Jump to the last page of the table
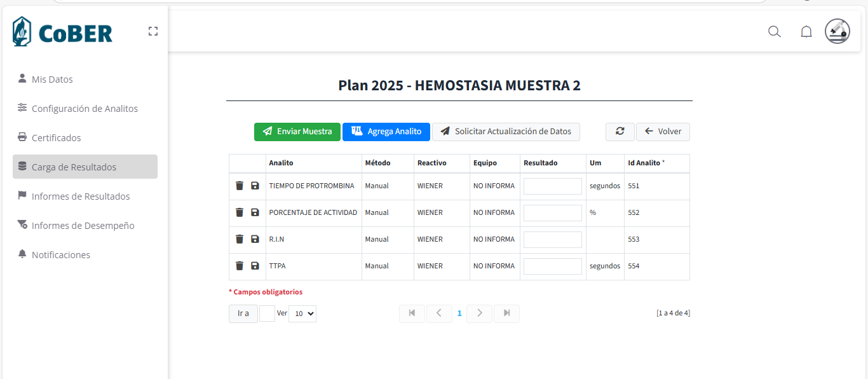This screenshot has width=868, height=379. [506, 314]
